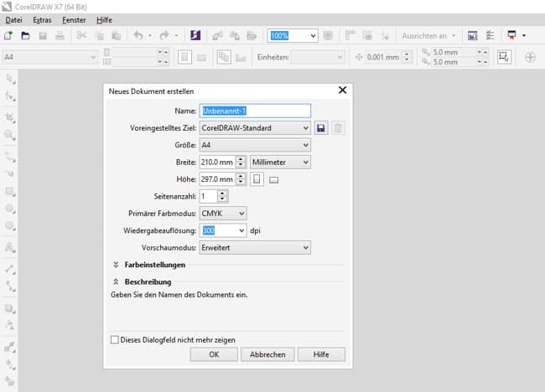The image size is (545, 392).
Task: Click the Höhe 297.0 mm field
Action: (218, 179)
